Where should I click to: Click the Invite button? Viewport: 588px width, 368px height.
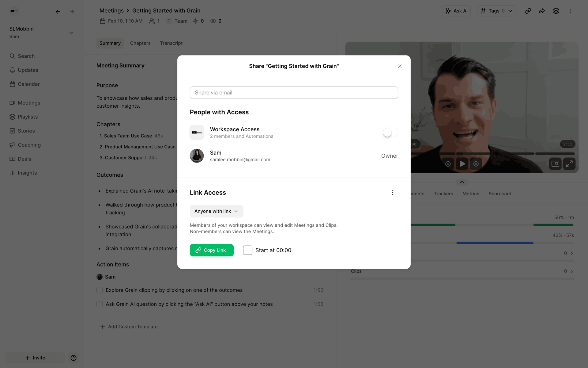(35, 358)
